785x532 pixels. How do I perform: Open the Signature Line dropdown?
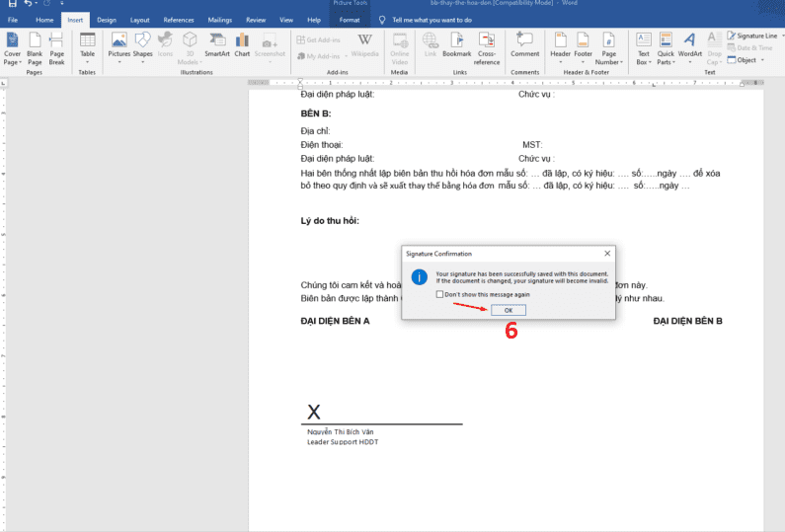[x=783, y=36]
